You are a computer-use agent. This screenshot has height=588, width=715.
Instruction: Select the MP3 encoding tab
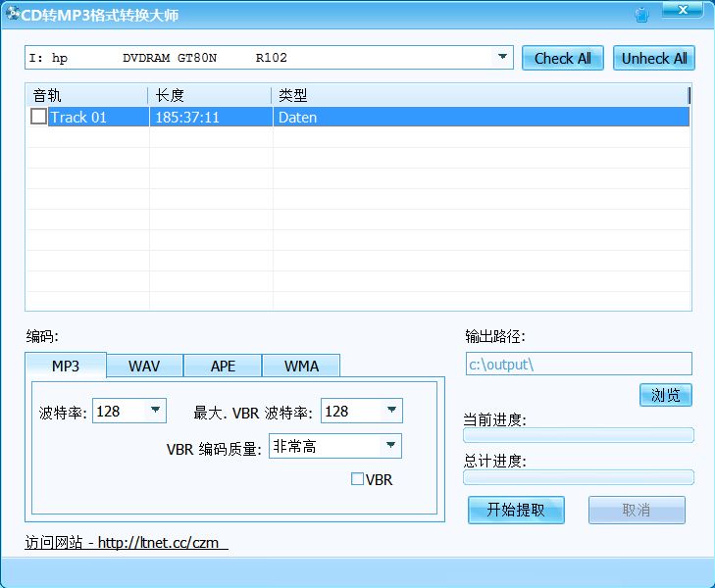click(x=66, y=366)
